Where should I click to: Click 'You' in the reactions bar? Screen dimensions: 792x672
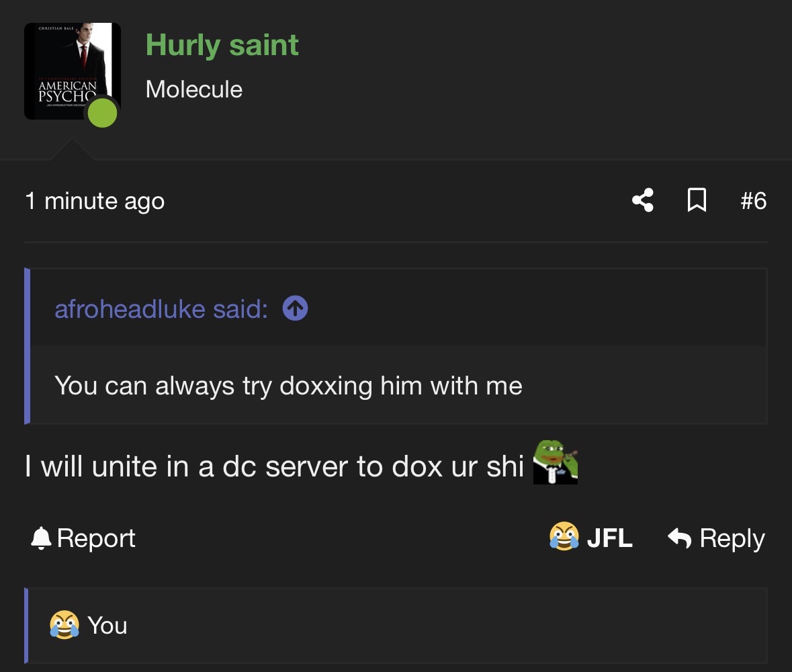point(107,626)
